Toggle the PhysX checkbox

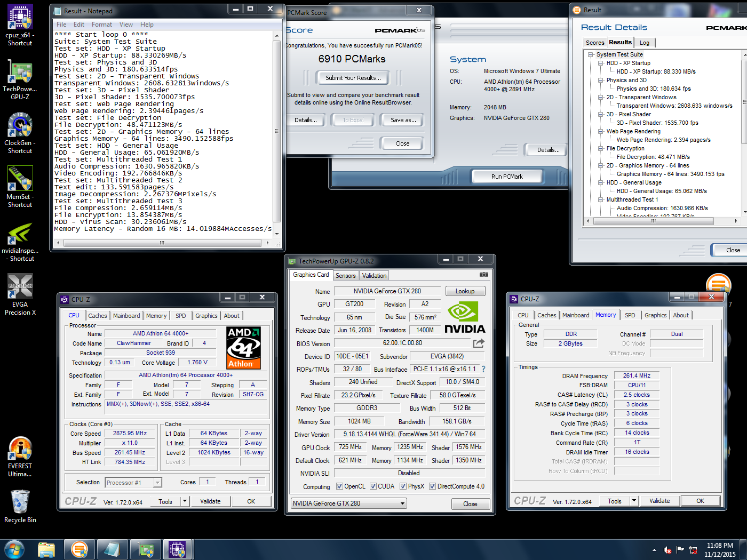403,486
